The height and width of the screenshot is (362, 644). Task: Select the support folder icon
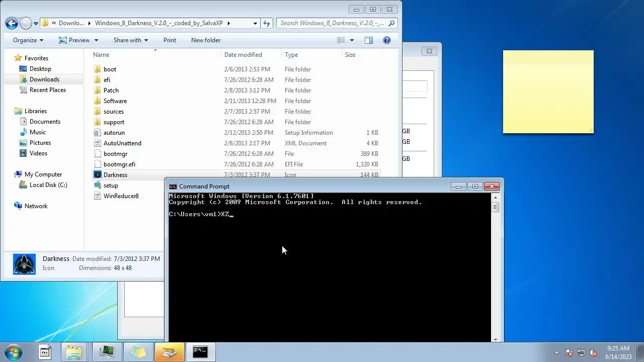pos(98,122)
